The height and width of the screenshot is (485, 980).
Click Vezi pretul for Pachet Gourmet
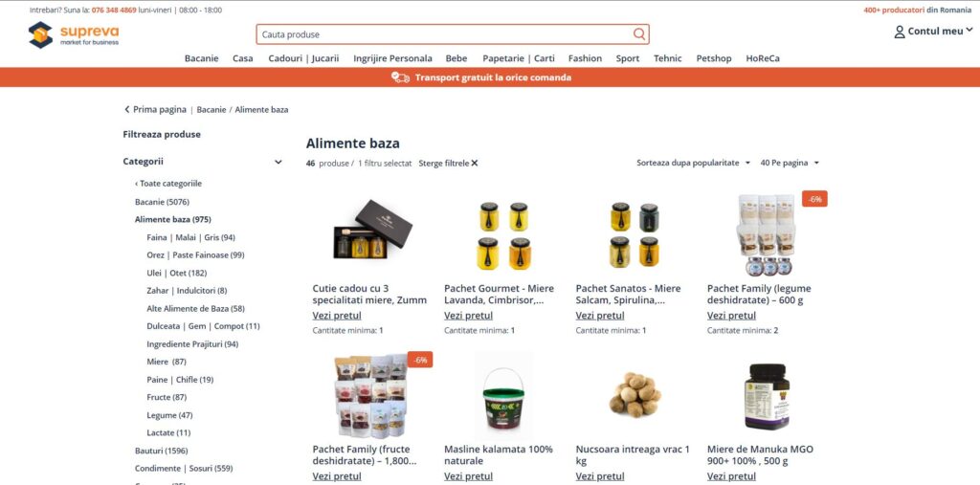(468, 316)
